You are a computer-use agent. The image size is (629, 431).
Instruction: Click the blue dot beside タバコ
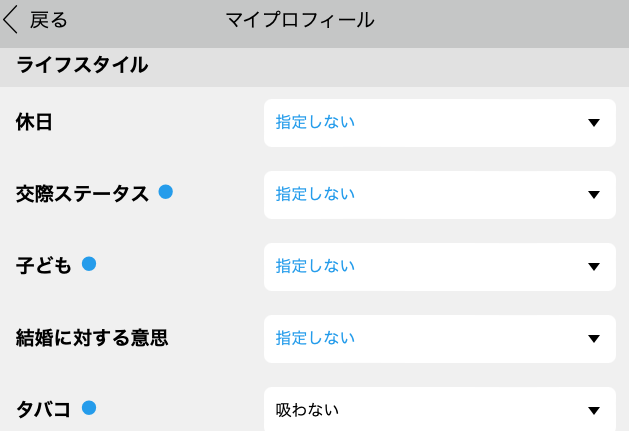coord(88,407)
